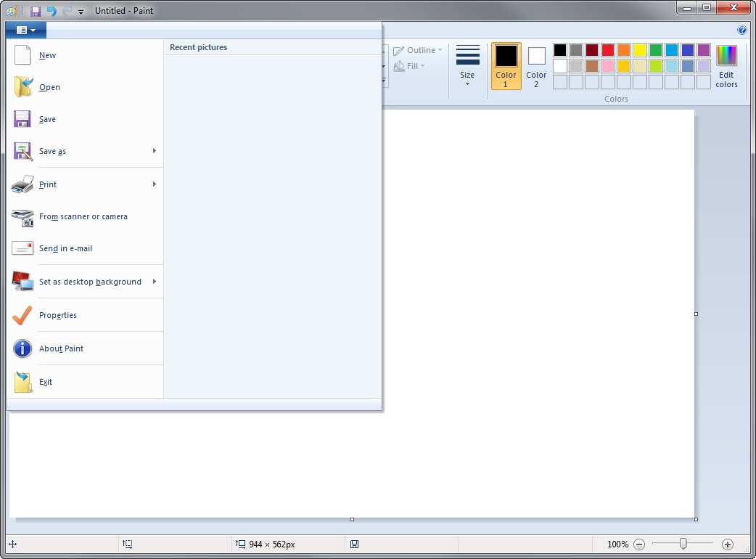The width and height of the screenshot is (756, 559).
Task: Click the zoom slider handle
Action: click(x=683, y=544)
